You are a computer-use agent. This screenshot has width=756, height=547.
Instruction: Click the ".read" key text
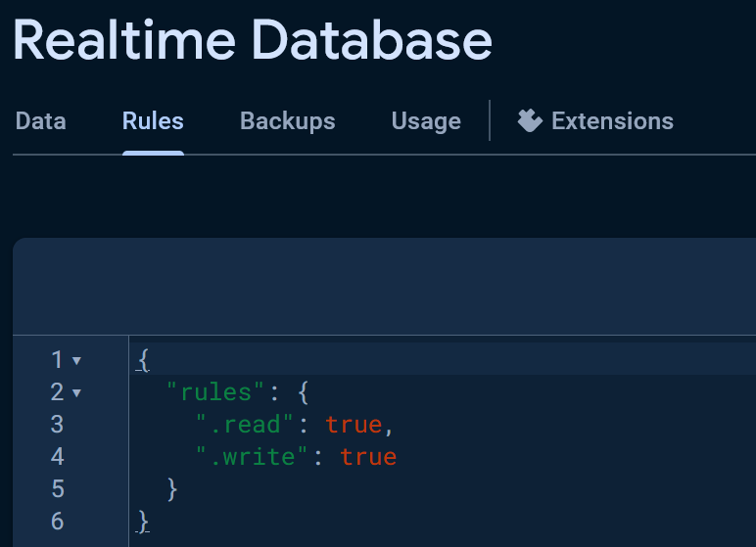click(245, 425)
